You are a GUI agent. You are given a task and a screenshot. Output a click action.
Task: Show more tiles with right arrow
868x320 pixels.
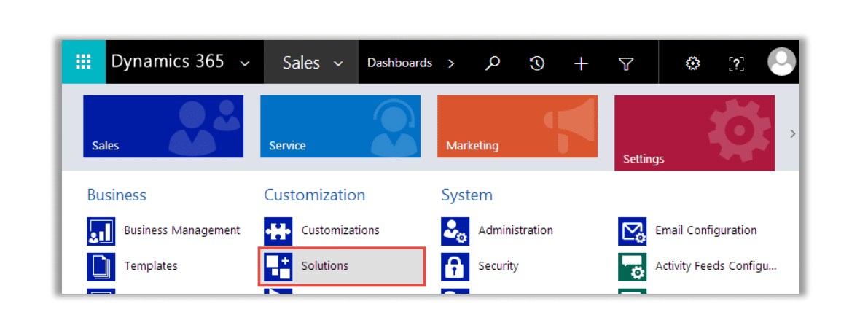pos(793,133)
